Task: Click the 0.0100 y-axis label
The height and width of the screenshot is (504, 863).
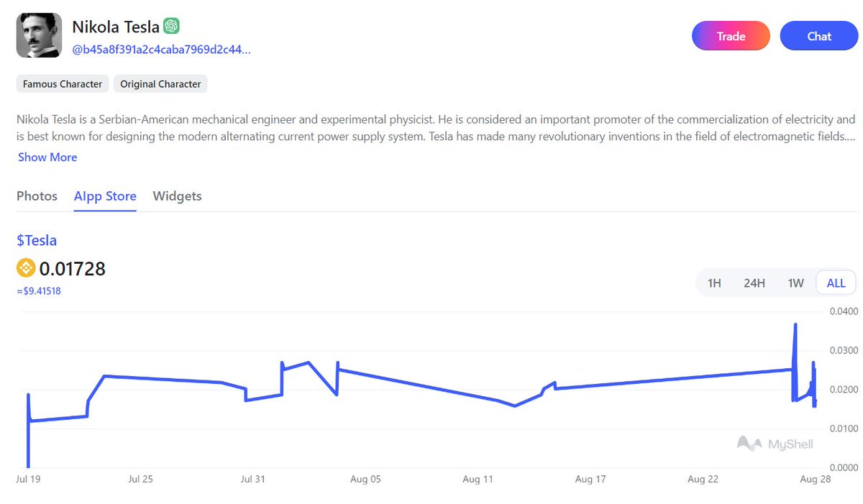Action: click(x=843, y=429)
